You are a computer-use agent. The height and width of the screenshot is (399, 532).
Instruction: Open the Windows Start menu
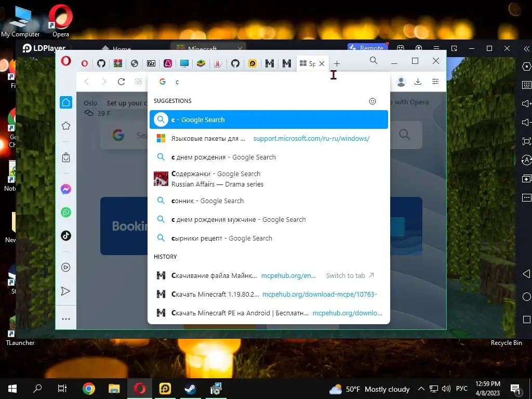[12, 389]
